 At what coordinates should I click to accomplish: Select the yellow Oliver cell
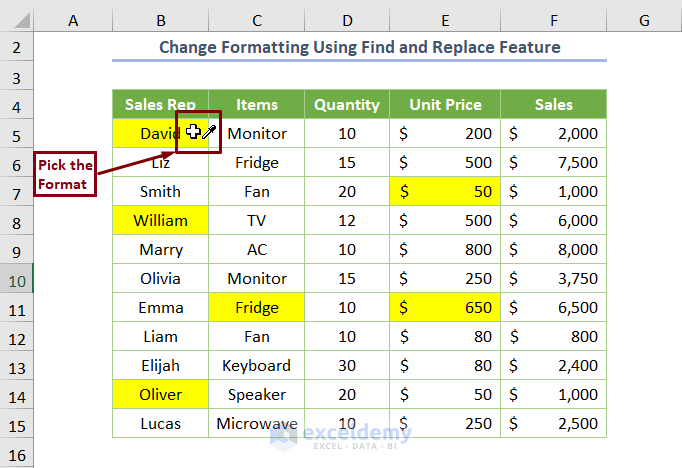(160, 395)
